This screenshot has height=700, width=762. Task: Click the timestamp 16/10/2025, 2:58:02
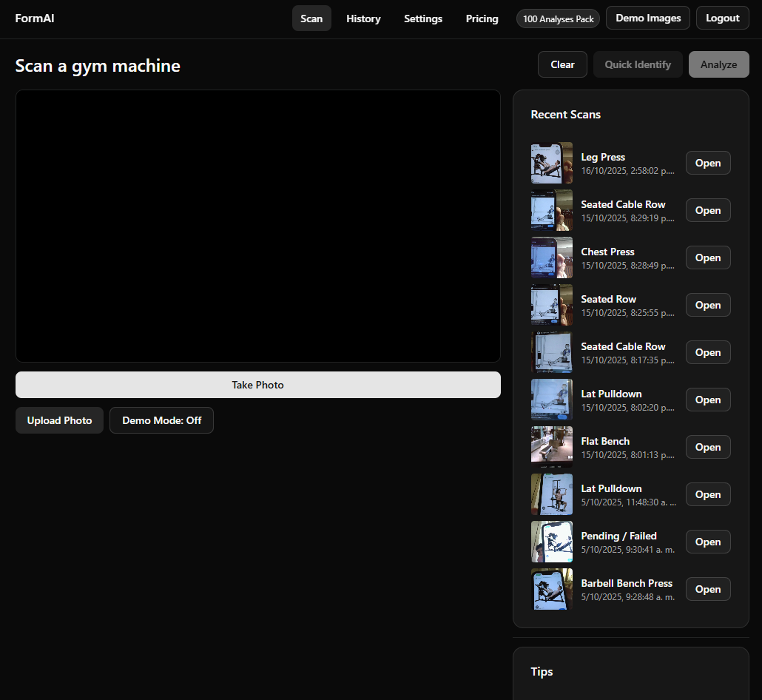(627, 171)
